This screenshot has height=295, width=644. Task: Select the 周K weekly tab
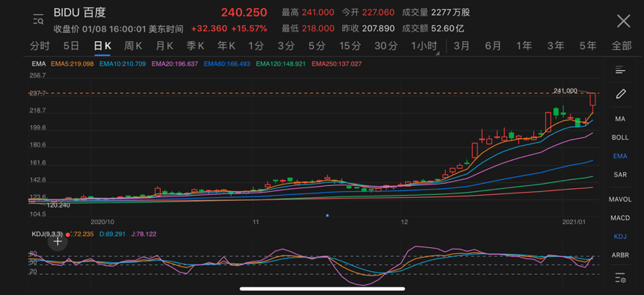click(133, 46)
